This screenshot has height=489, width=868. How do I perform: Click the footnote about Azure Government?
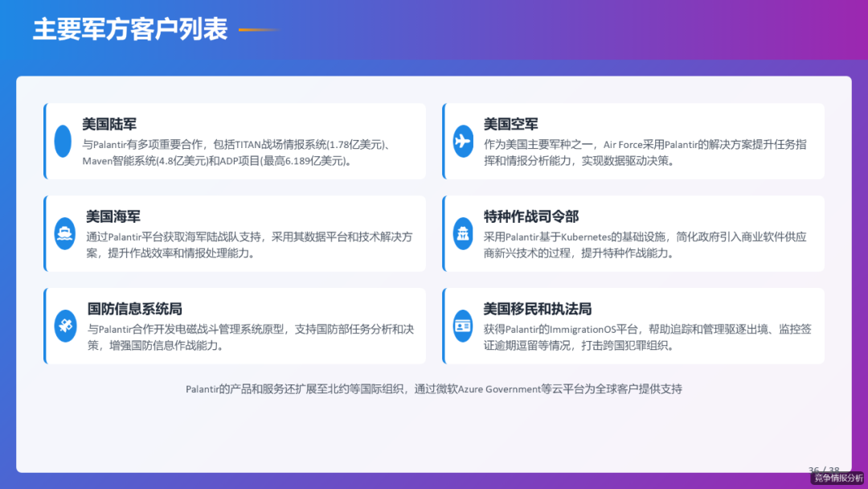click(x=433, y=388)
